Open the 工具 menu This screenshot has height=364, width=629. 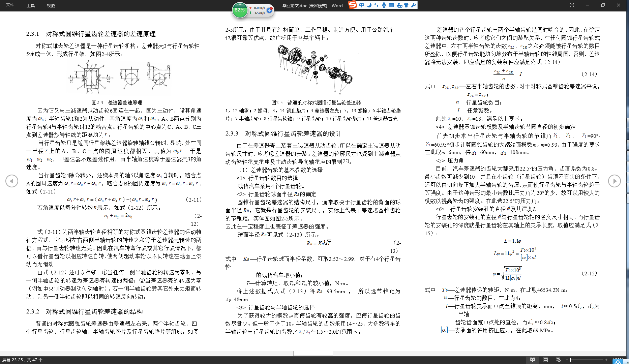31,5
